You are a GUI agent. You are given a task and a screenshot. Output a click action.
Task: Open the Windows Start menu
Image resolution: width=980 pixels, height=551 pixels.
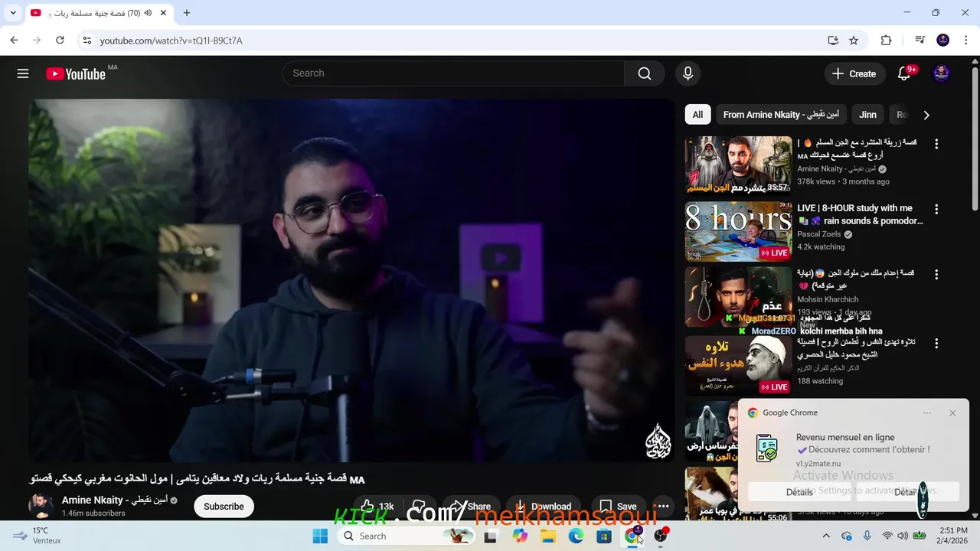click(320, 536)
